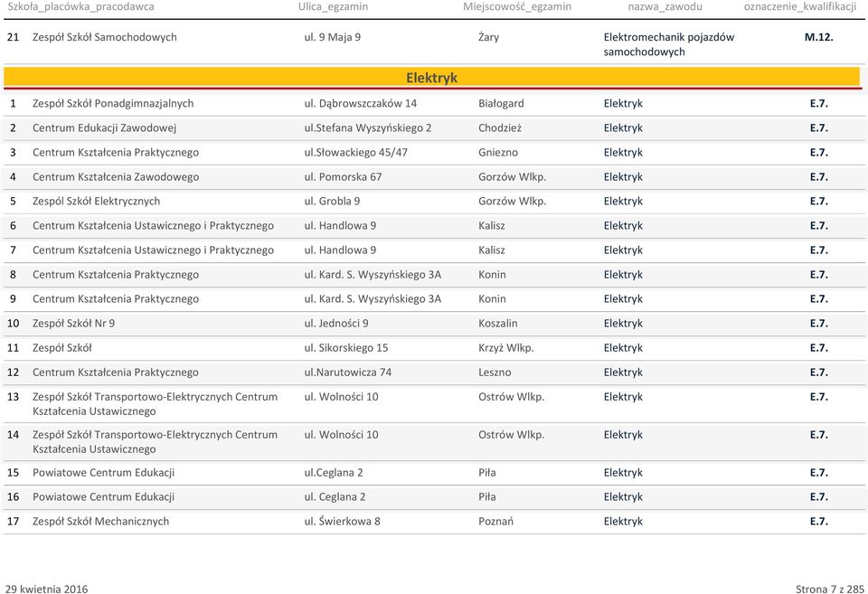Click the town Koszalin
The height and width of the screenshot is (594, 868).
pyautogui.click(x=497, y=324)
